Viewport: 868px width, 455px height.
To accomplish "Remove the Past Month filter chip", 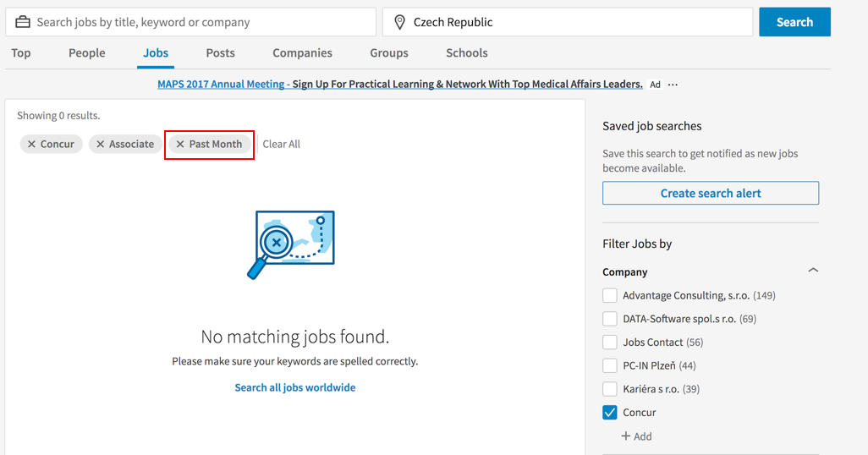I will click(180, 145).
